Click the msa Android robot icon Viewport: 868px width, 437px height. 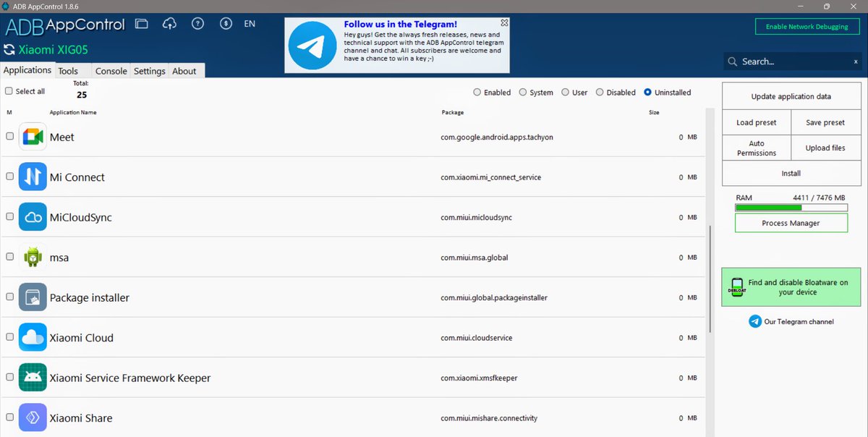pyautogui.click(x=33, y=257)
